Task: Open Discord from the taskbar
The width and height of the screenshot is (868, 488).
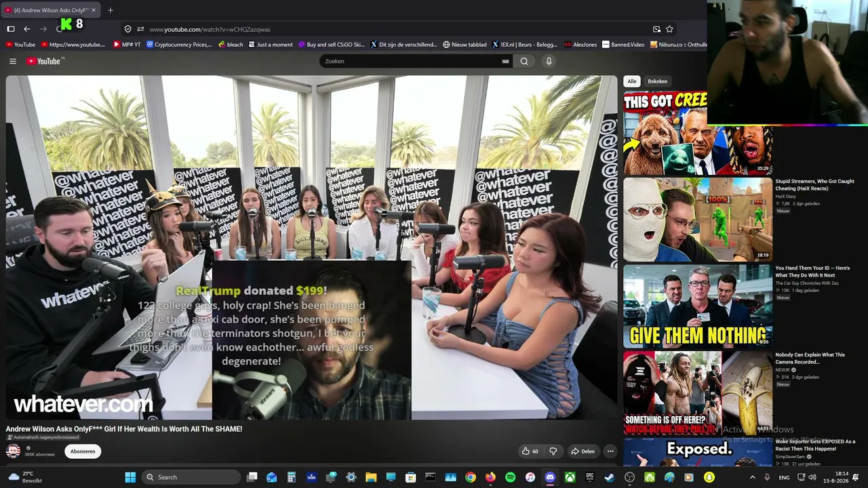Action: [550, 477]
